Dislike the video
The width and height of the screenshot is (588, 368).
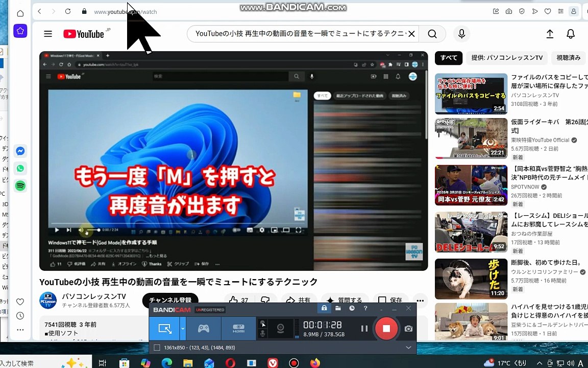pos(265,300)
